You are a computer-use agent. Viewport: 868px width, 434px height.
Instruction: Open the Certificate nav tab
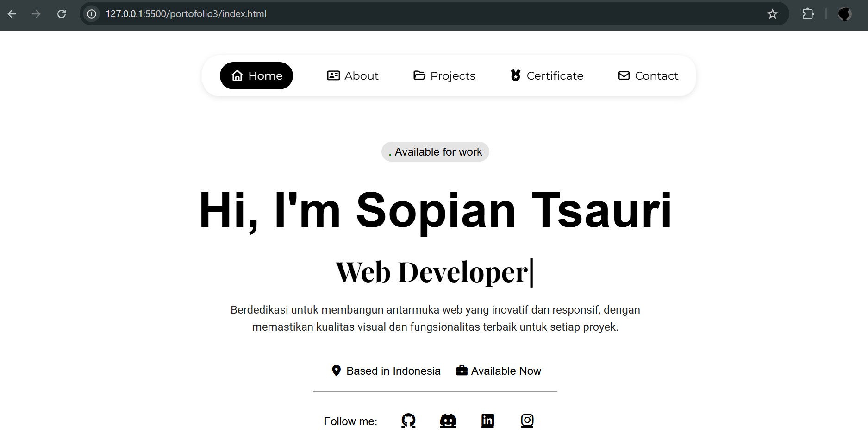pos(547,75)
